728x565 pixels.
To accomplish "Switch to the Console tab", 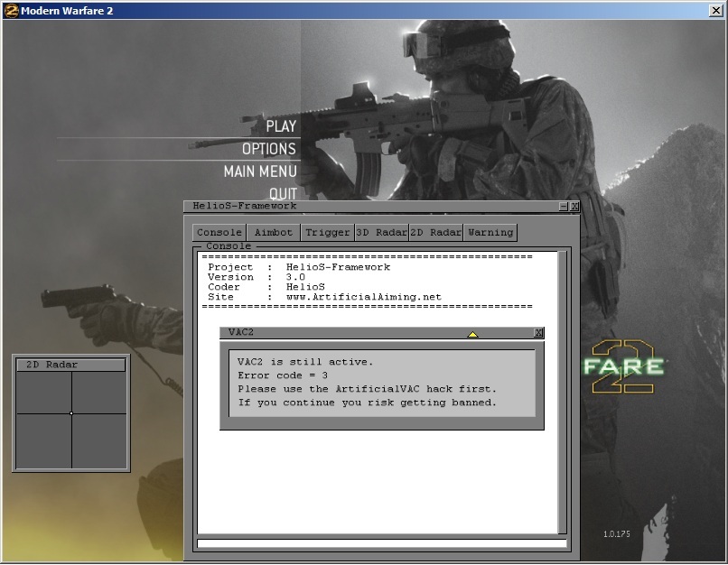I will [x=219, y=232].
